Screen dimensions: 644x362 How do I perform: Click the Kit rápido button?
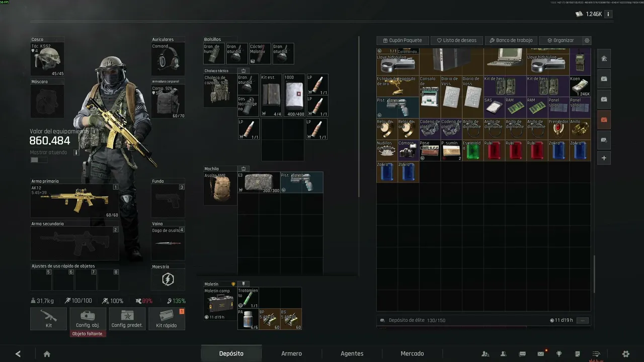167,319
